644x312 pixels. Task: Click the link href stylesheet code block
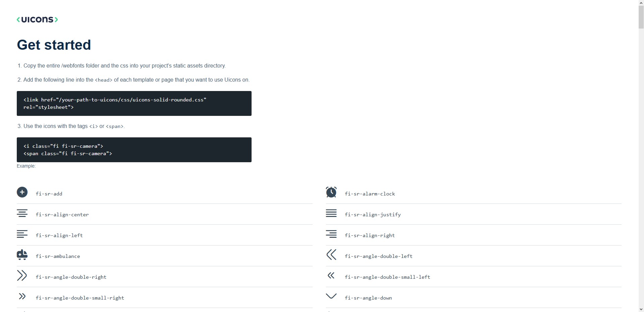tap(134, 103)
